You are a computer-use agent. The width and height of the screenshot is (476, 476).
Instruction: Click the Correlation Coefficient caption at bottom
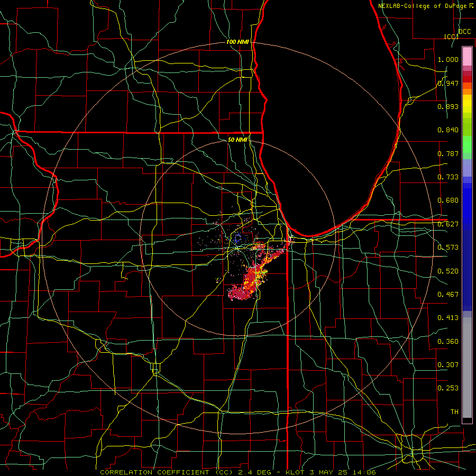click(238, 472)
